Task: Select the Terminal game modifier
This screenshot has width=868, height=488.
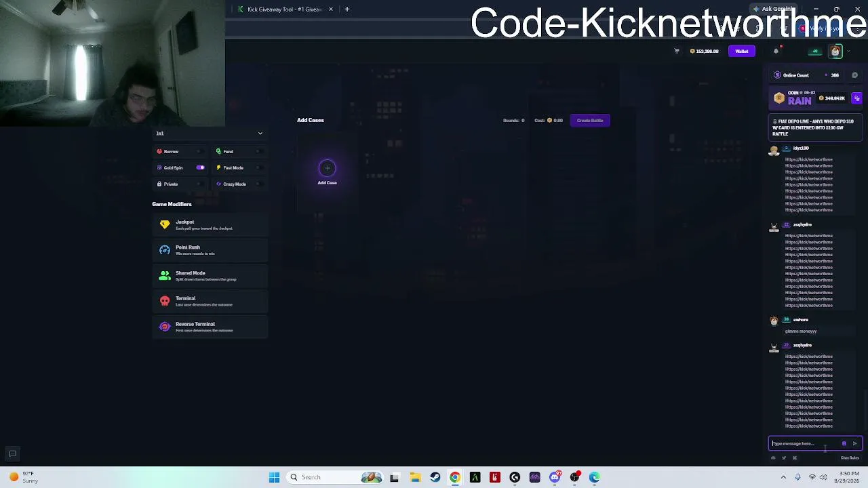Action: pyautogui.click(x=210, y=301)
